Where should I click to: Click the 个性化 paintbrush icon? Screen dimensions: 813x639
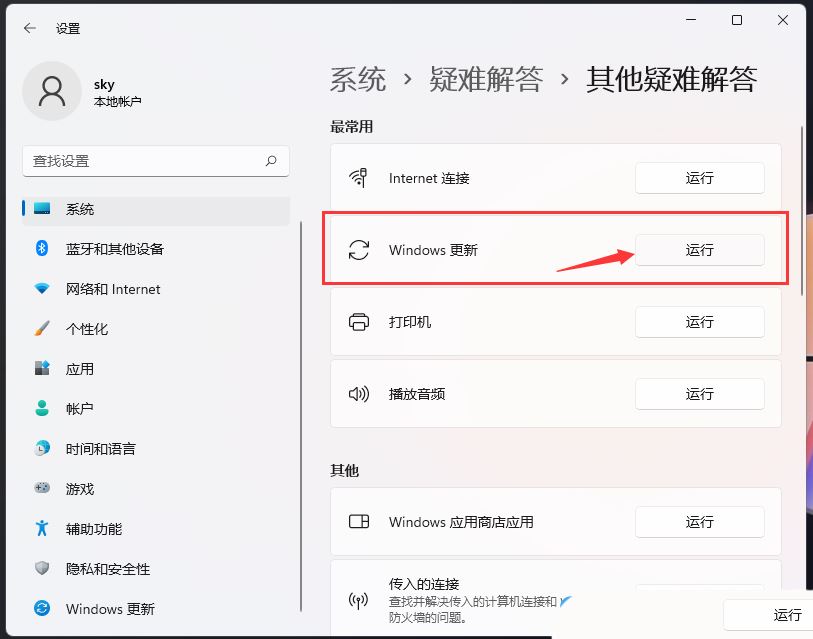42,328
